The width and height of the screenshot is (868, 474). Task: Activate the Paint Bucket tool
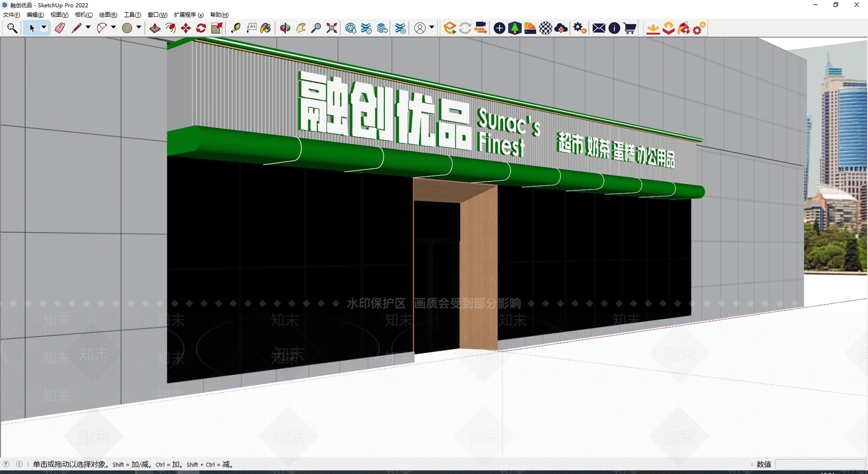click(266, 28)
